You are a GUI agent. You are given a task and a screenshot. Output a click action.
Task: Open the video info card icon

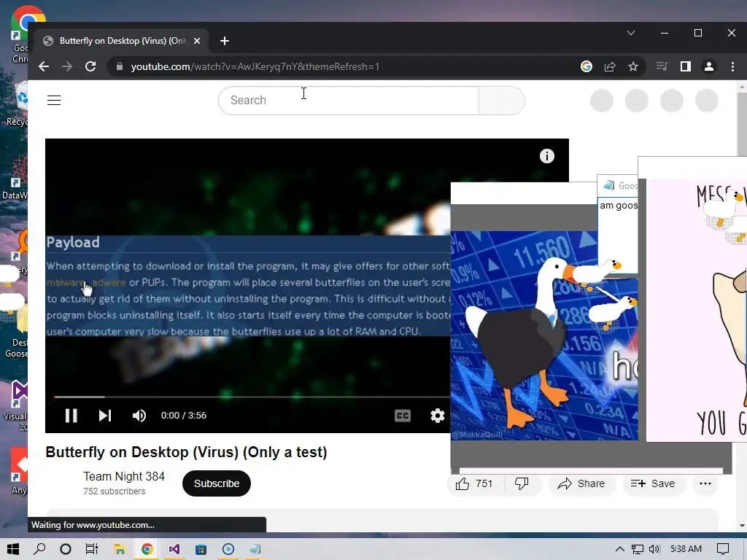pos(546,156)
